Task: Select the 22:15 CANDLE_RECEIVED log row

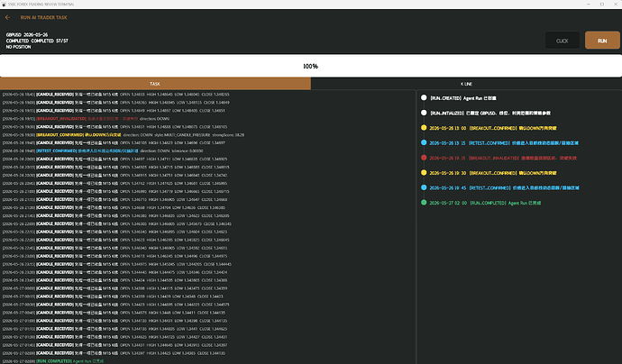Action: [x=115, y=232]
